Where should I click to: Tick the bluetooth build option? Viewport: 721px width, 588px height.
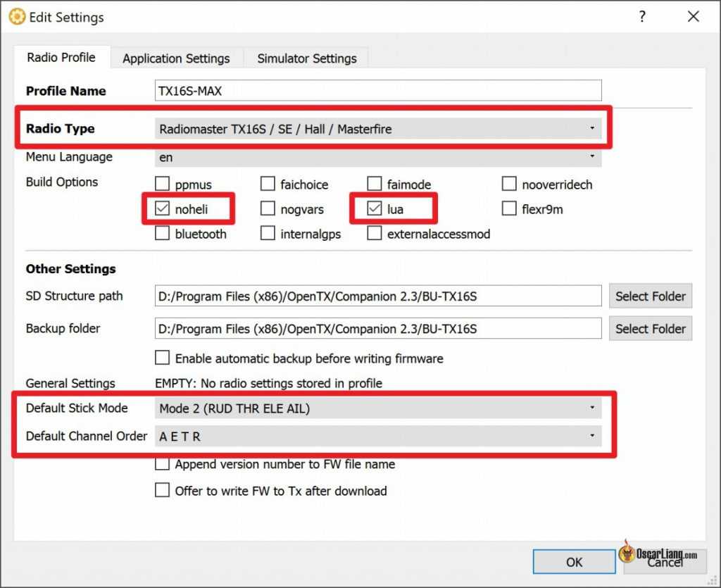(x=163, y=234)
